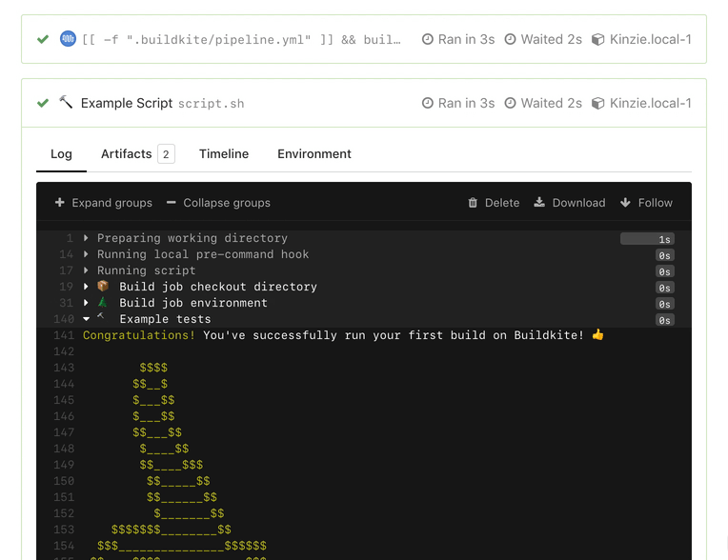Open the Kinzie.local-1 agent link in Example Script
The height and width of the screenshot is (560, 728).
650,103
